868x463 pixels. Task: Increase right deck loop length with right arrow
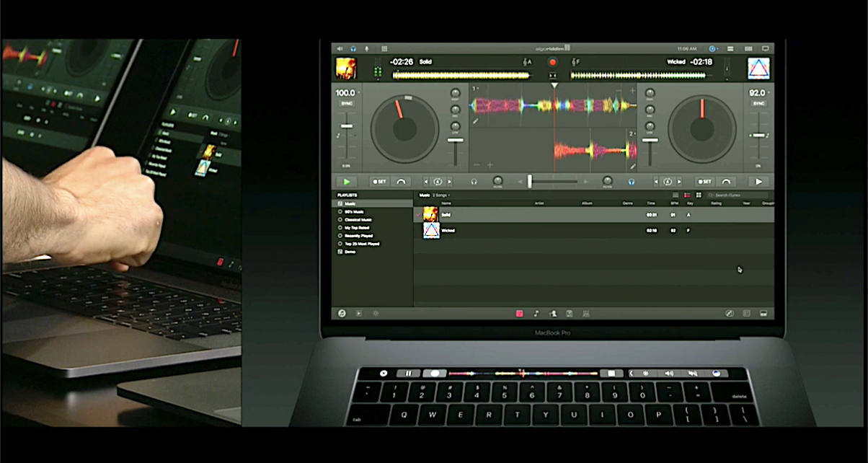680,182
